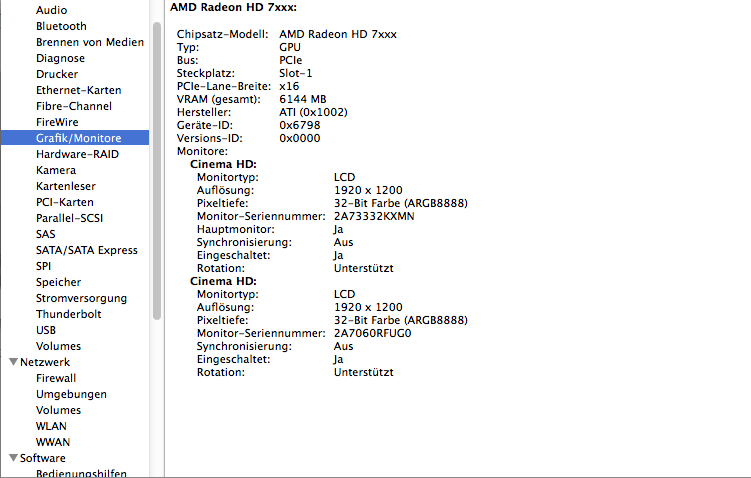Image resolution: width=751 pixels, height=478 pixels.
Task: Click the sidebar vertical scrollbar thumb
Action: click(157, 171)
